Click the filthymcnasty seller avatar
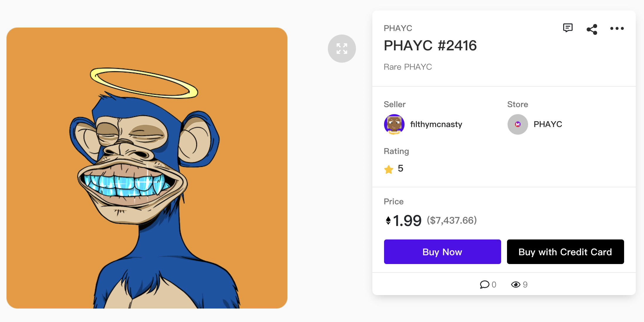 (x=394, y=124)
